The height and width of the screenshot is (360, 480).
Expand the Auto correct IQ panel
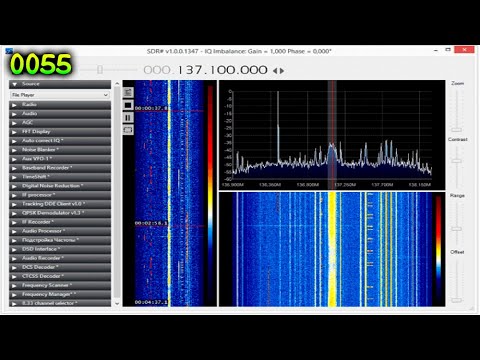60,141
